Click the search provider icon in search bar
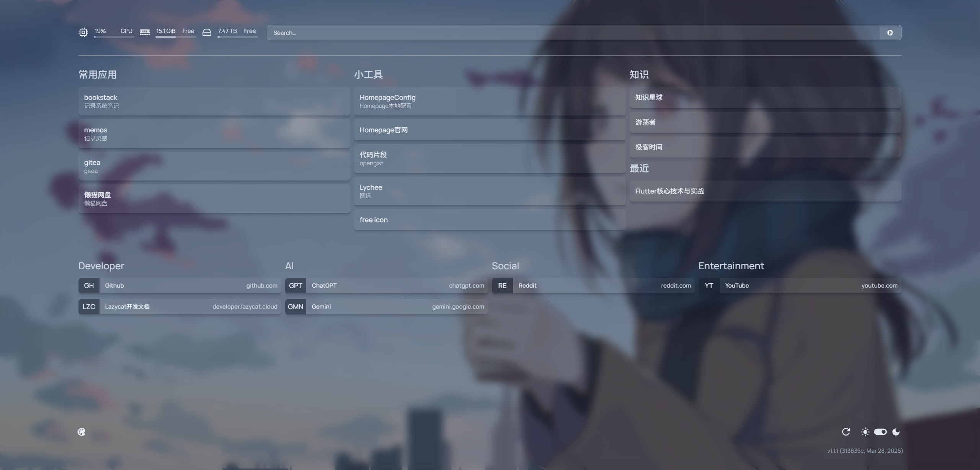980x470 pixels. click(x=890, y=33)
